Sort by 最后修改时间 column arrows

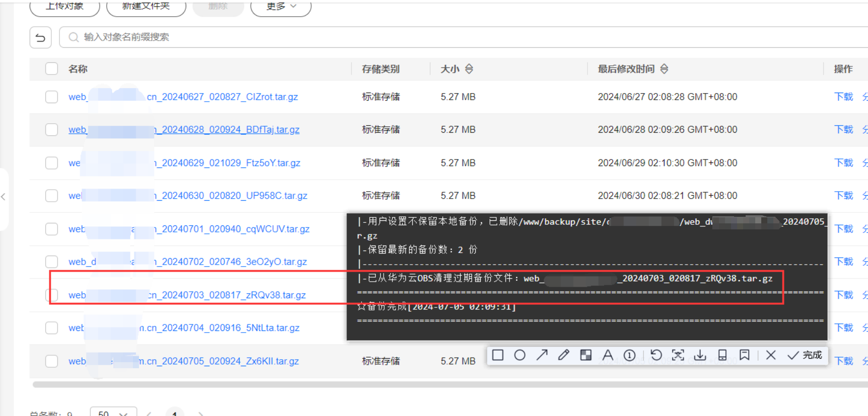point(664,69)
